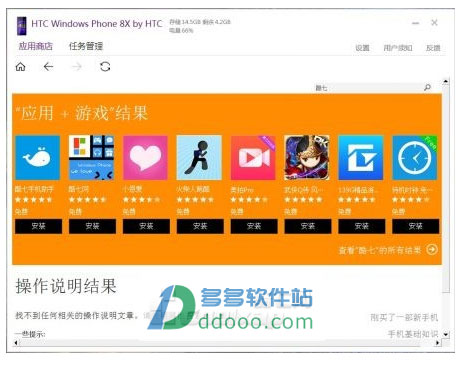Install the cartoon warrior game
The image size is (467, 370).
(308, 226)
